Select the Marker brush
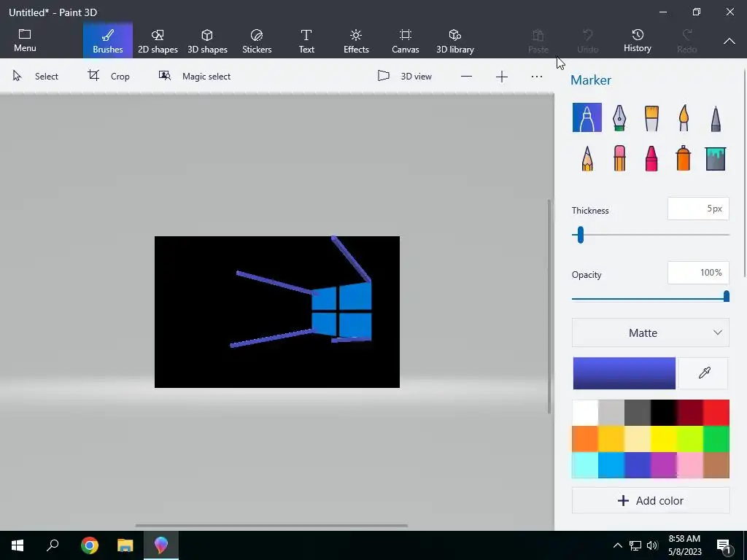 (587, 117)
